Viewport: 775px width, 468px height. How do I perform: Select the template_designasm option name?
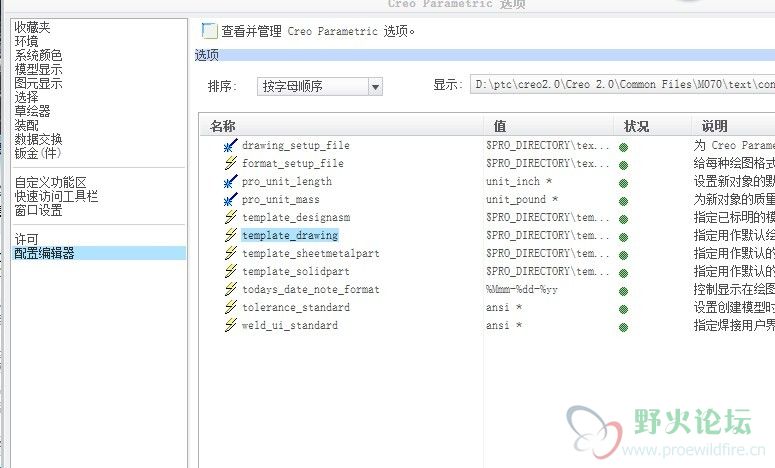(x=296, y=217)
